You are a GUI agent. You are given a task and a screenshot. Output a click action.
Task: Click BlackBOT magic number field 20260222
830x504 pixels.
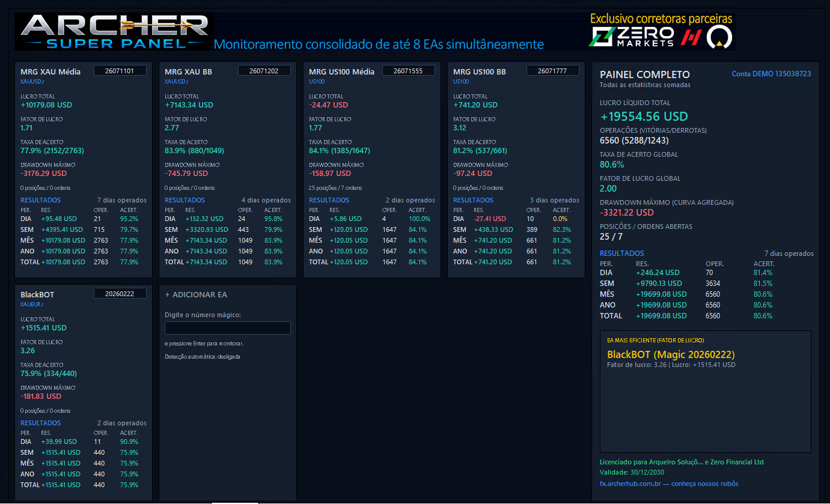120,294
